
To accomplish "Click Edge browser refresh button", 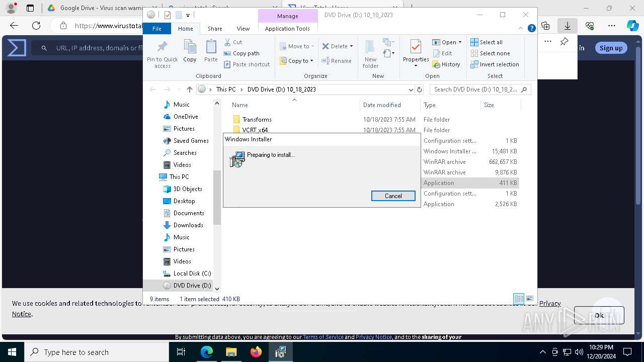I will coord(36,25).
